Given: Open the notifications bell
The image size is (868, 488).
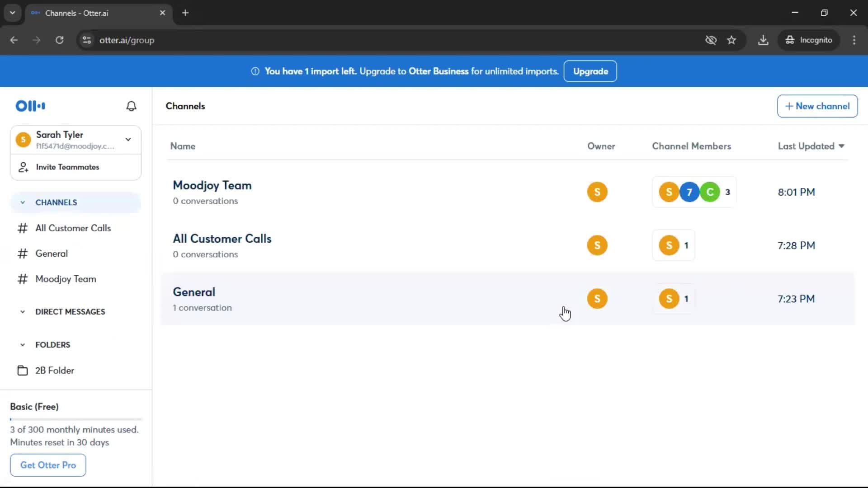Looking at the screenshot, I should tap(131, 106).
